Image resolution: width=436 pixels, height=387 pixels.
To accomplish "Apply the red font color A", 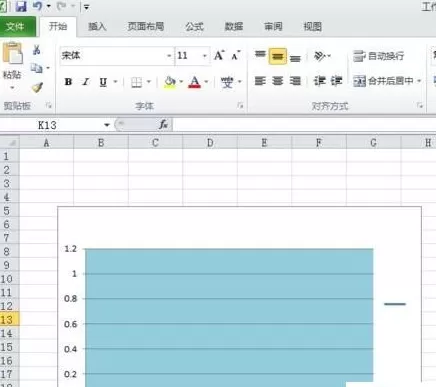I will [195, 82].
